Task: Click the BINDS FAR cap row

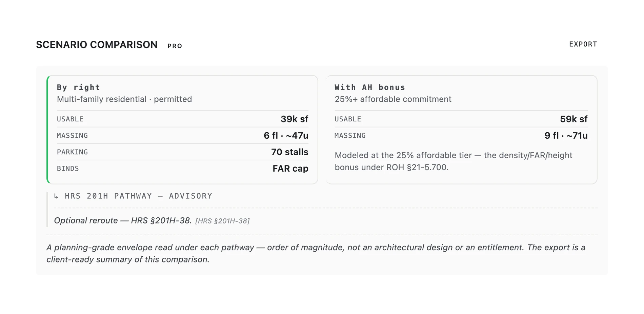Action: 182,169
